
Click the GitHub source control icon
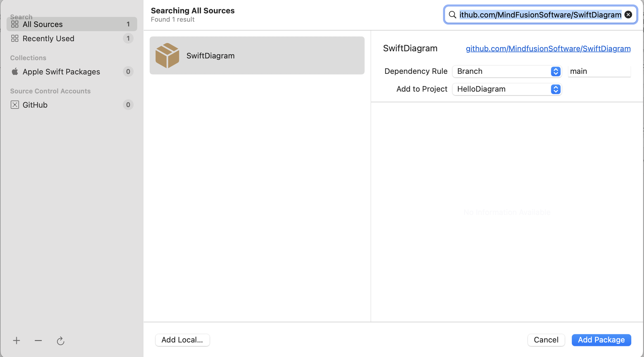tap(15, 105)
